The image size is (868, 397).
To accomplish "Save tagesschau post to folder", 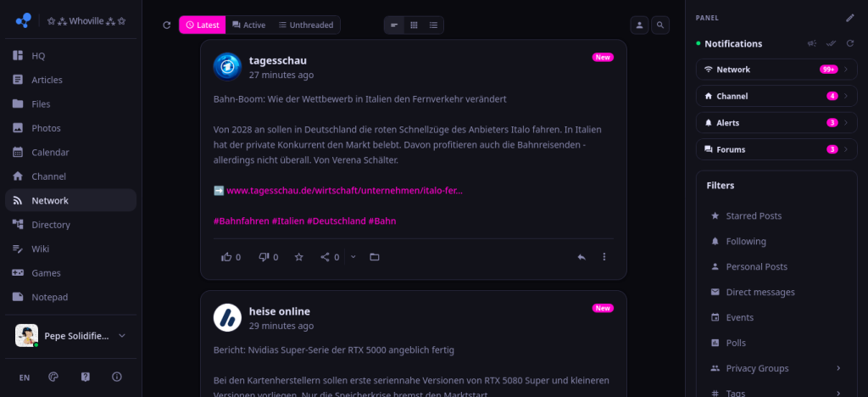I will pos(374,257).
